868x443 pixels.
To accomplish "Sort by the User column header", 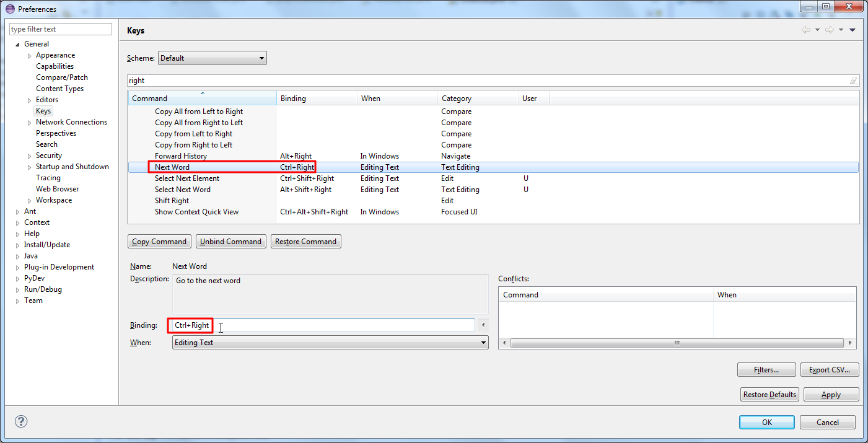I will click(533, 99).
